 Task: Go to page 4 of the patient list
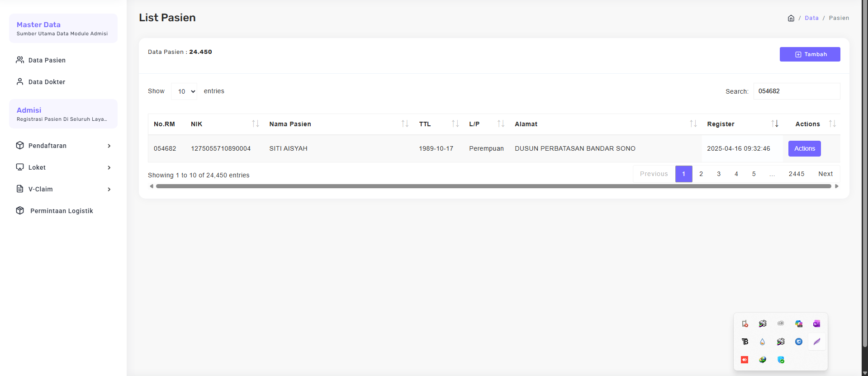[736, 174]
